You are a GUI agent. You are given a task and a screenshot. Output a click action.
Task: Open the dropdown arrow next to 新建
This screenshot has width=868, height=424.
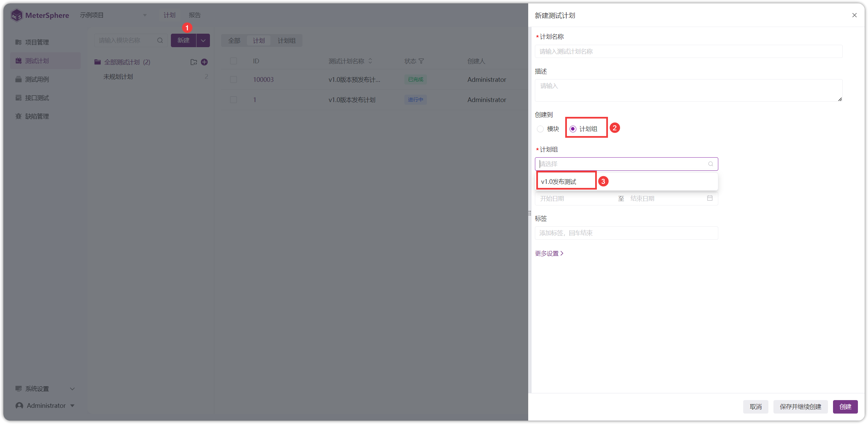point(203,40)
